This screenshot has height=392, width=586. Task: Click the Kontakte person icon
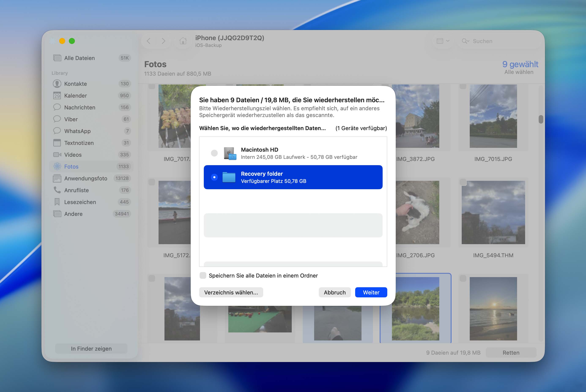[57, 84]
